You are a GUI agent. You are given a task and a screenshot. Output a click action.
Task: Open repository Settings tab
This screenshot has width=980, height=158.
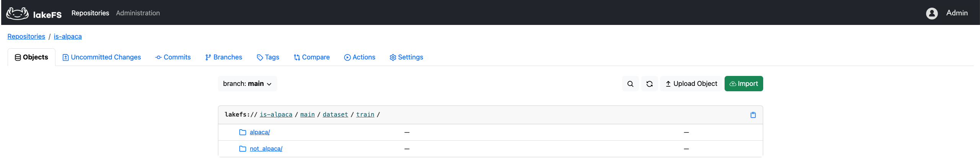pyautogui.click(x=406, y=58)
